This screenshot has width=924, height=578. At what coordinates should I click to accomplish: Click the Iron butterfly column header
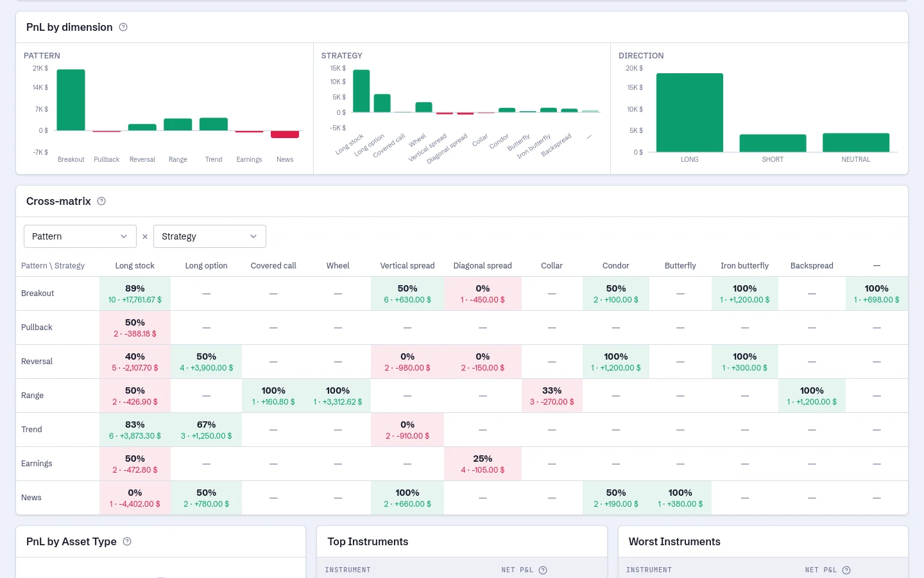click(744, 265)
